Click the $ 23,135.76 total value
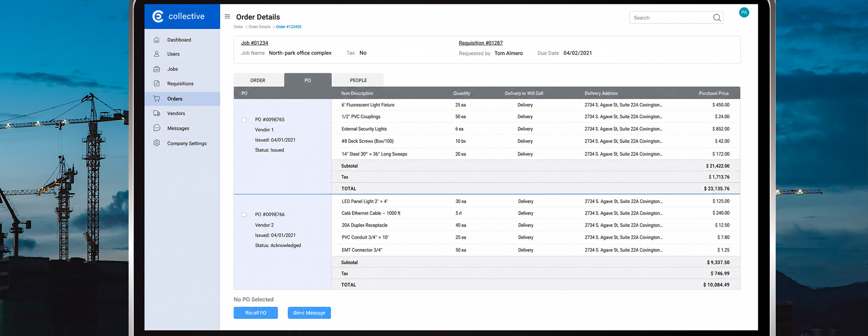The height and width of the screenshot is (336, 868). pyautogui.click(x=716, y=189)
